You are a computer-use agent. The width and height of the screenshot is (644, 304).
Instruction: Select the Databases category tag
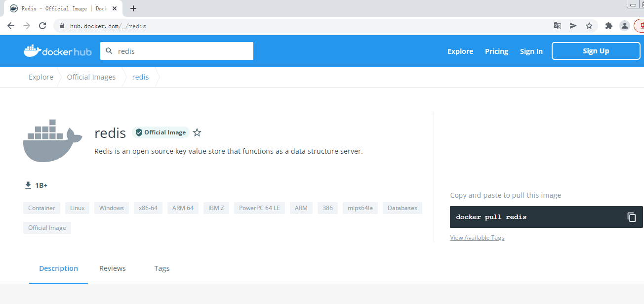[402, 208]
